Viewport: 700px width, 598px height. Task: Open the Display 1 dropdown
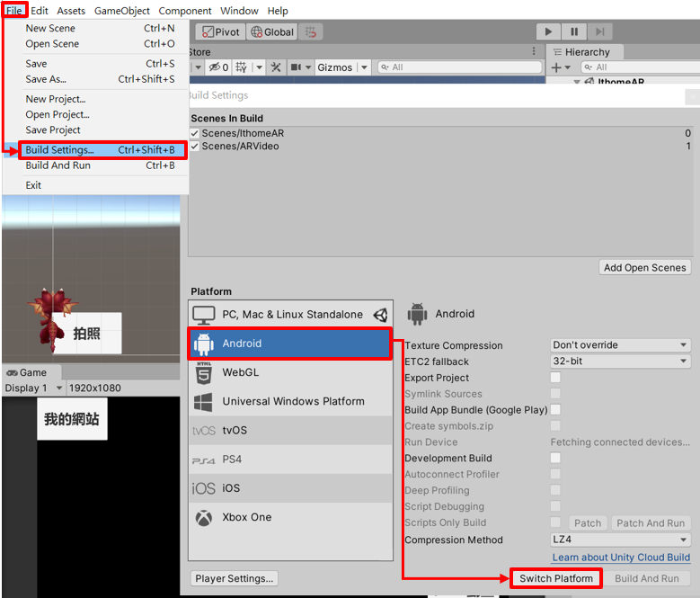(34, 388)
